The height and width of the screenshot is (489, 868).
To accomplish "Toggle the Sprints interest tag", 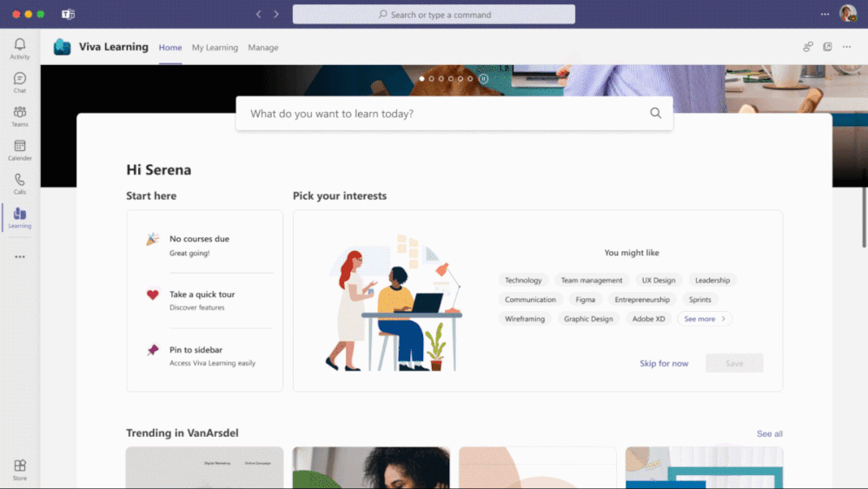I will [699, 300].
